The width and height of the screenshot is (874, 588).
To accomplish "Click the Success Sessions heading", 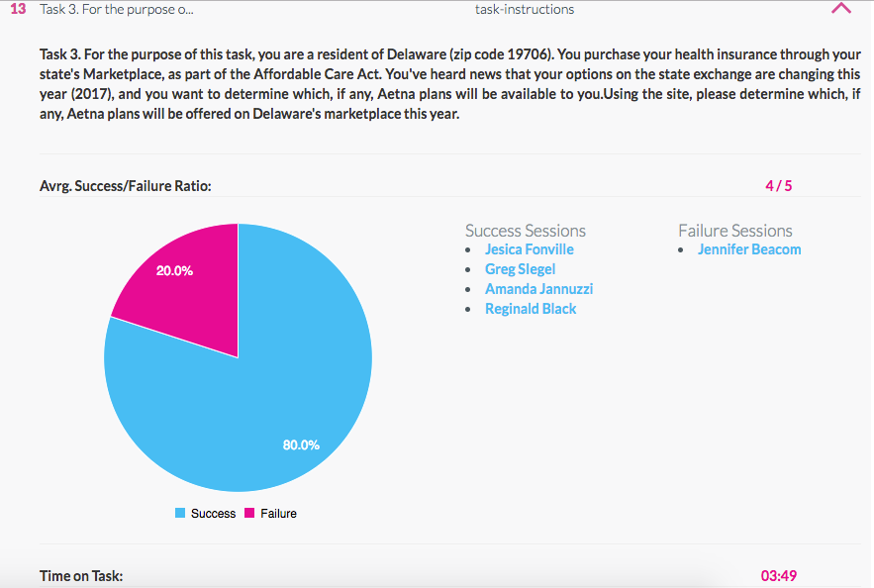I will [525, 231].
